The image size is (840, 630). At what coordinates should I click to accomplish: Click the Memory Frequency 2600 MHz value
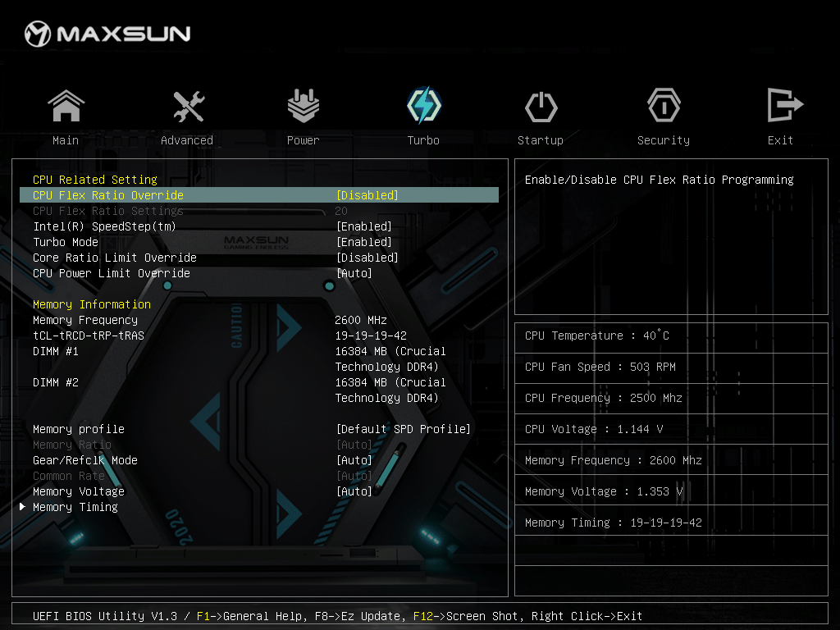[361, 320]
